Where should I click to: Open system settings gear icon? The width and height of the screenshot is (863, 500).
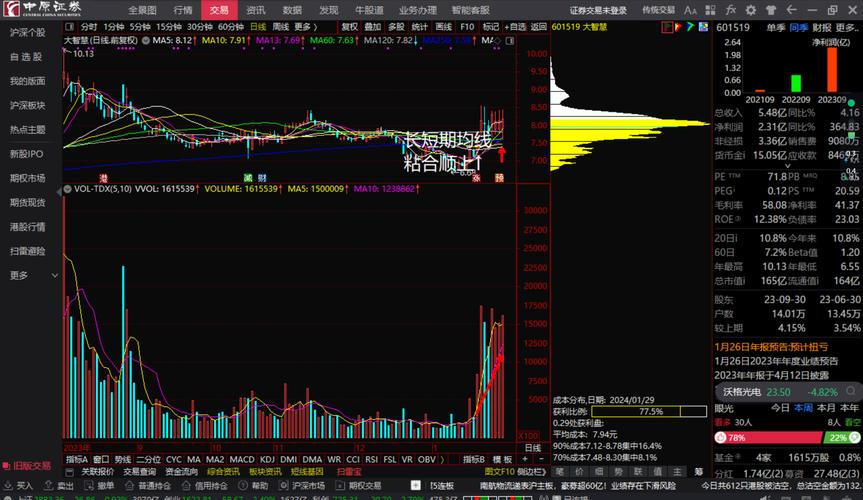751,10
